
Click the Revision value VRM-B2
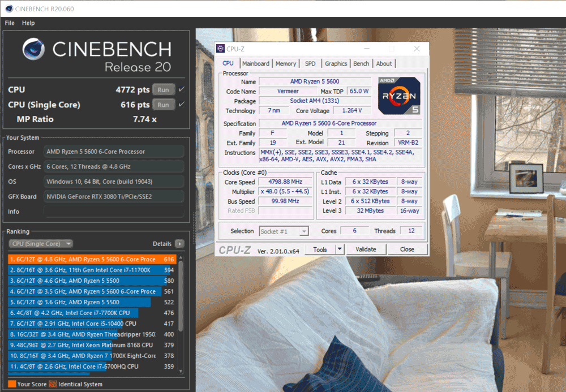[x=408, y=143]
